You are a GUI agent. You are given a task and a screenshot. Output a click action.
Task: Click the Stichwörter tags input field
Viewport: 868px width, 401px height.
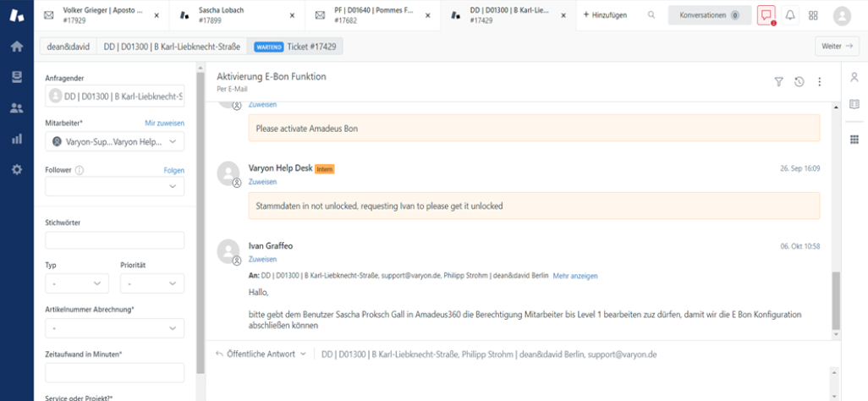pyautogui.click(x=114, y=240)
